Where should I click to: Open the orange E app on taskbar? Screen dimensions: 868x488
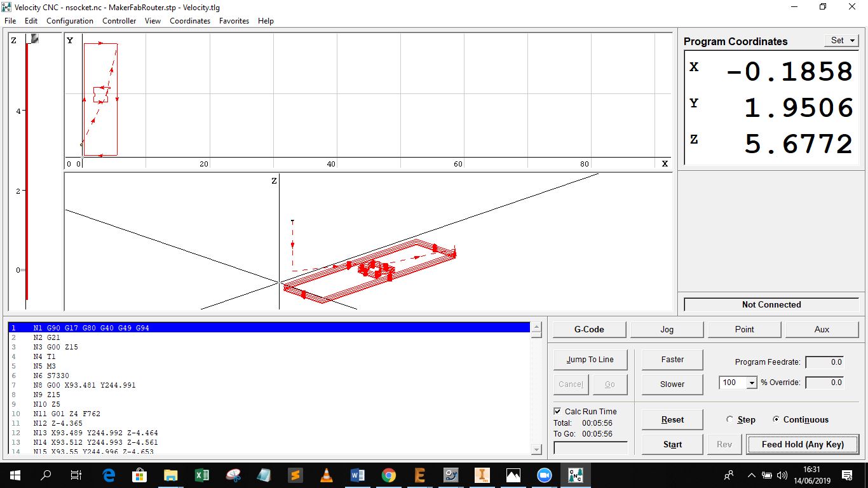click(x=419, y=475)
